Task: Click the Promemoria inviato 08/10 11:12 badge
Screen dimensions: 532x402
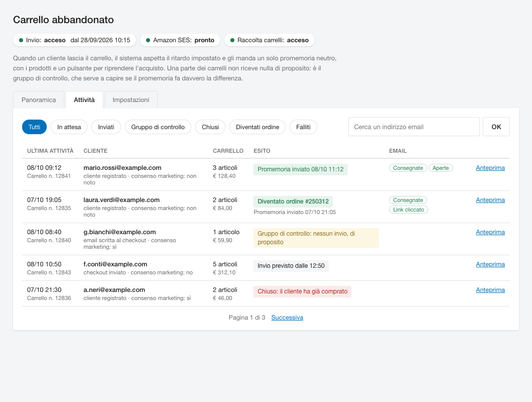Action: [x=301, y=169]
